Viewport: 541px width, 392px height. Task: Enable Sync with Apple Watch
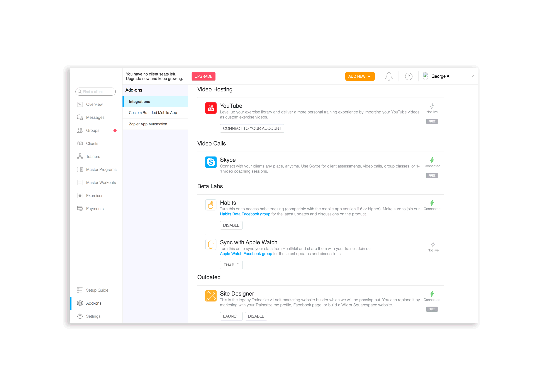[231, 265]
